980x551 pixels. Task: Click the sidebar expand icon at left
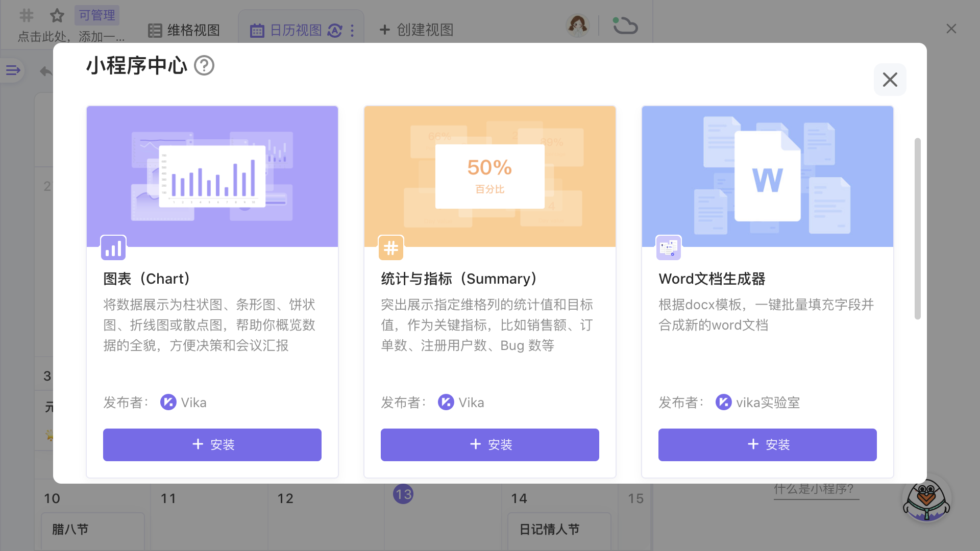[13, 70]
